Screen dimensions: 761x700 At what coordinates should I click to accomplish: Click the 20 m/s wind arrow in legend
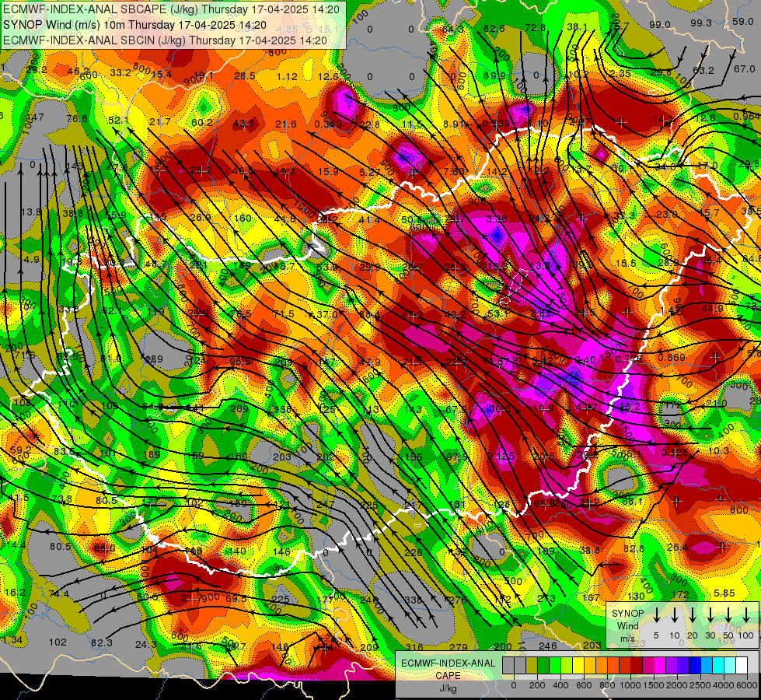(692, 615)
